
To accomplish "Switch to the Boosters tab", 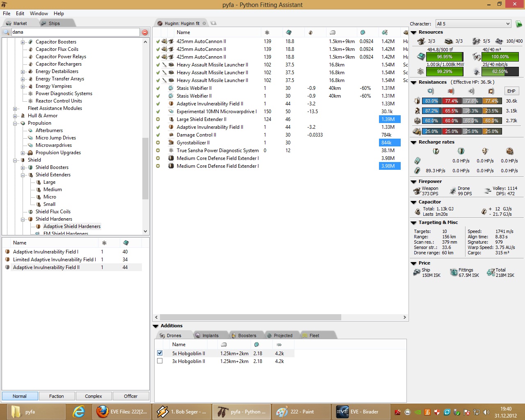I will (247, 336).
